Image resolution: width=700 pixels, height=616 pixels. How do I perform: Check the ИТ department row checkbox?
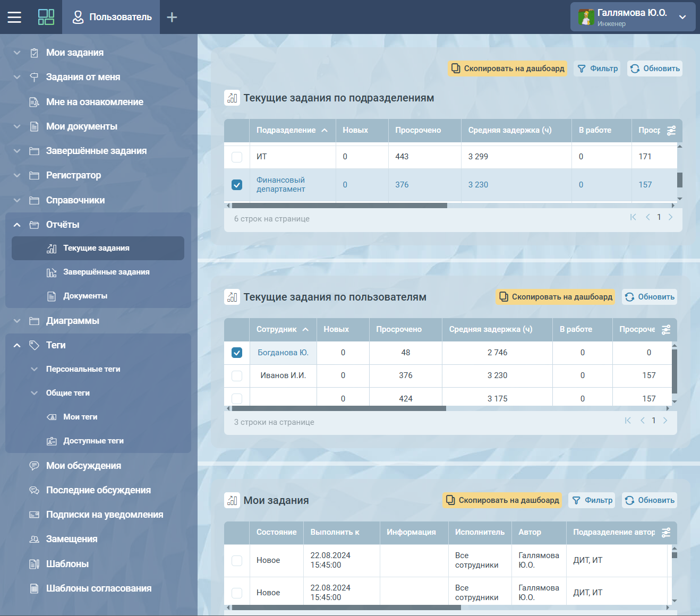pos(237,157)
